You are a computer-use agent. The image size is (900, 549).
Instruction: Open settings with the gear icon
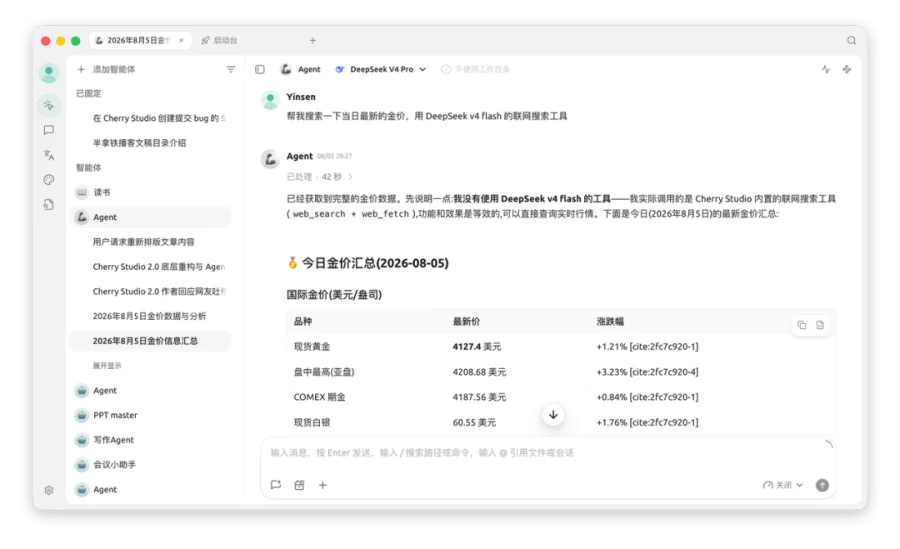tap(49, 490)
